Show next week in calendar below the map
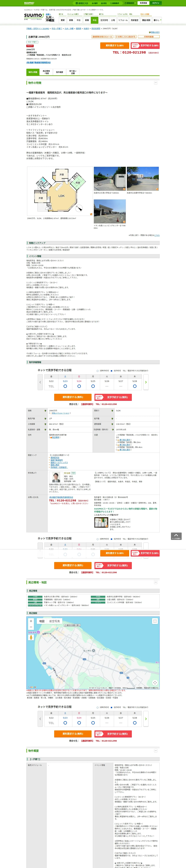Image resolution: width=186 pixels, height=868 pixels. [x=146, y=719]
